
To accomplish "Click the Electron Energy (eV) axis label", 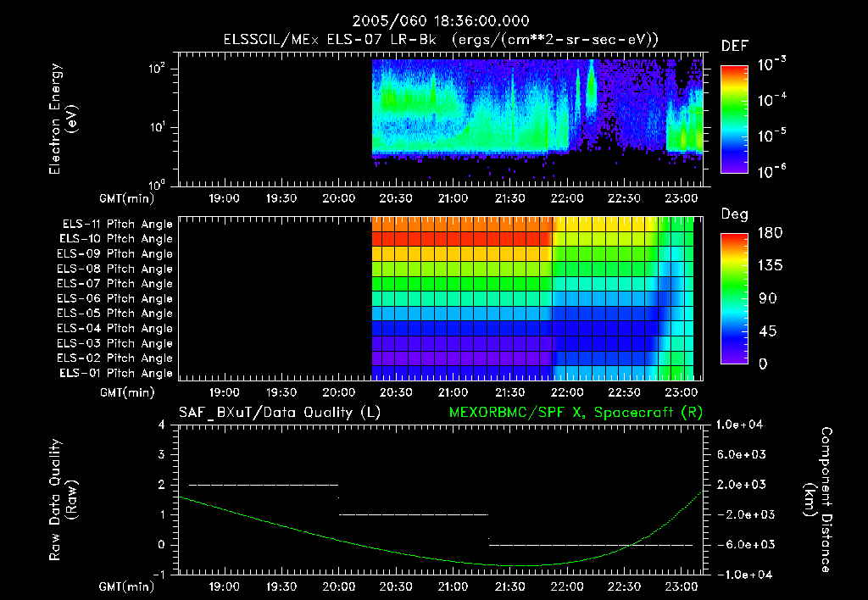I will [x=63, y=119].
